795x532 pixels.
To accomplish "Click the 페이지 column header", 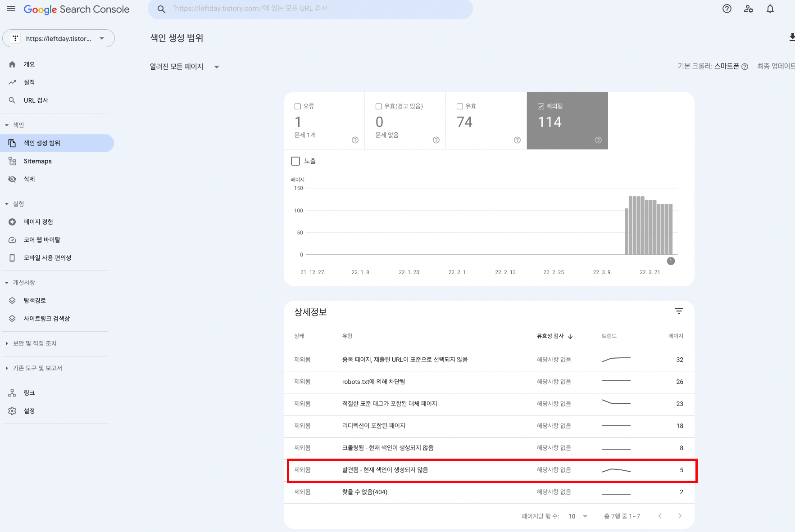I will 676,336.
